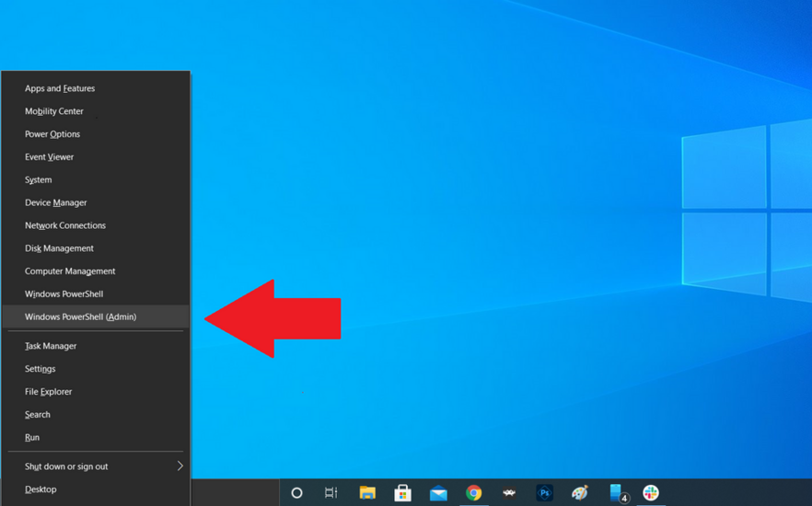Open Settings from the power user menu

click(x=41, y=369)
